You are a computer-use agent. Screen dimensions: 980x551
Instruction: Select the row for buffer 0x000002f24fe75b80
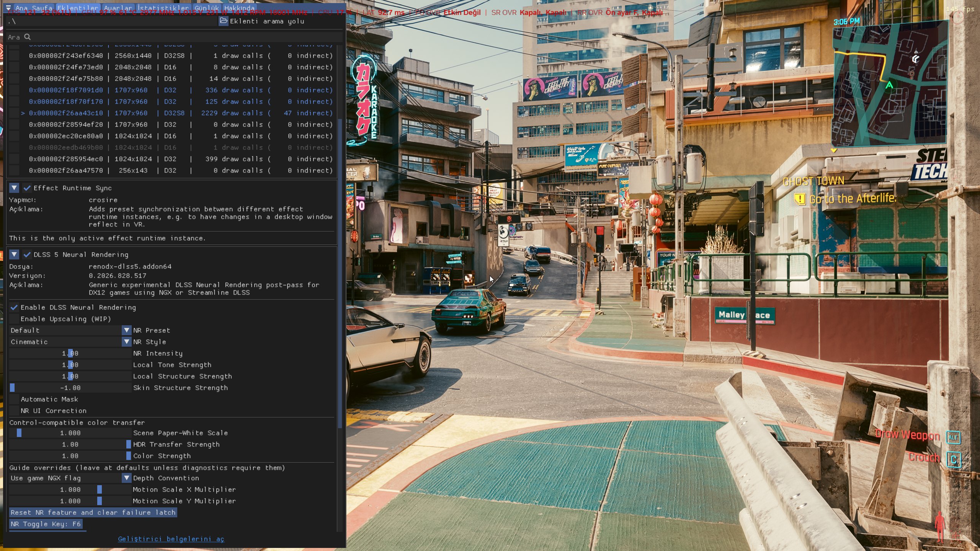point(181,78)
